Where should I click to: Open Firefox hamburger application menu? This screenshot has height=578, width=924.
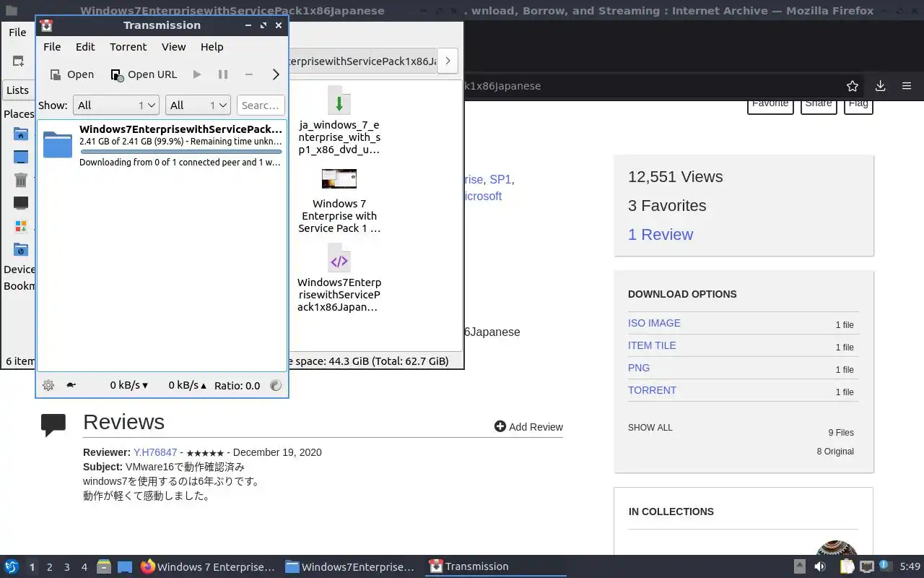click(x=907, y=86)
